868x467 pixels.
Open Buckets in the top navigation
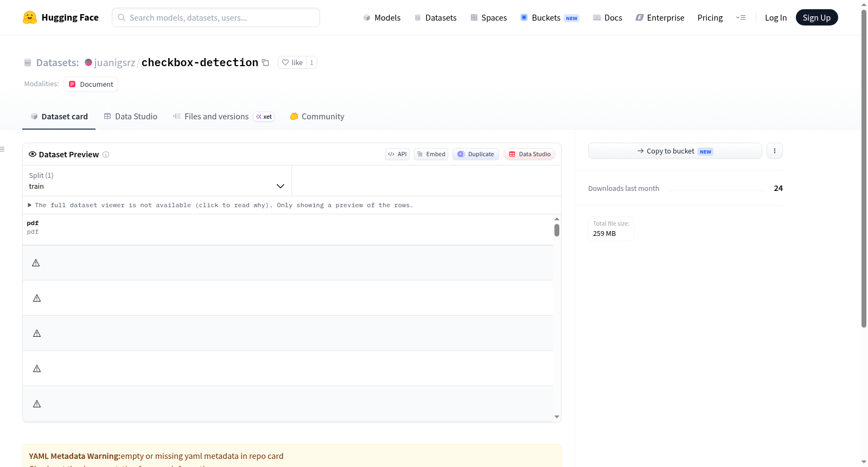click(550, 17)
